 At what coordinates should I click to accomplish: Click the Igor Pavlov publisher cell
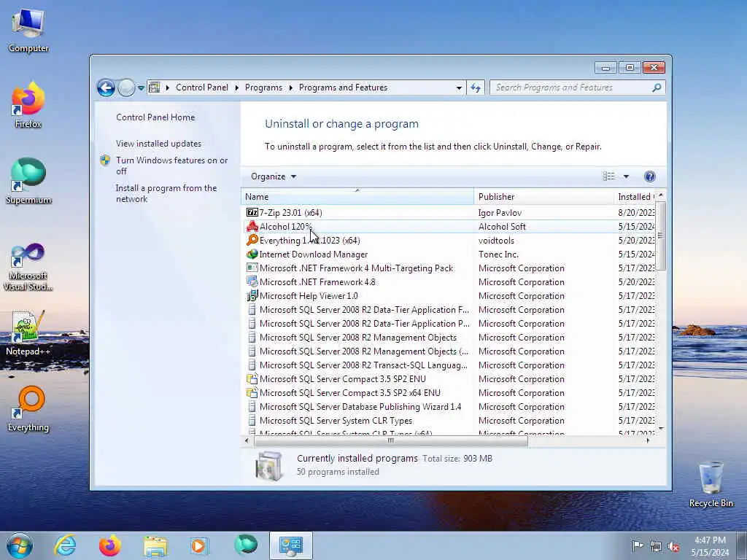coord(500,213)
